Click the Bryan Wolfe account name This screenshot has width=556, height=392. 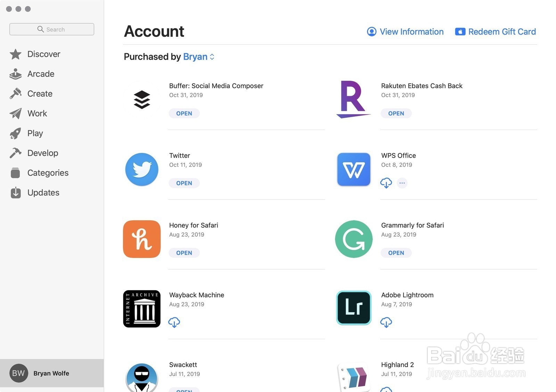[x=51, y=373]
